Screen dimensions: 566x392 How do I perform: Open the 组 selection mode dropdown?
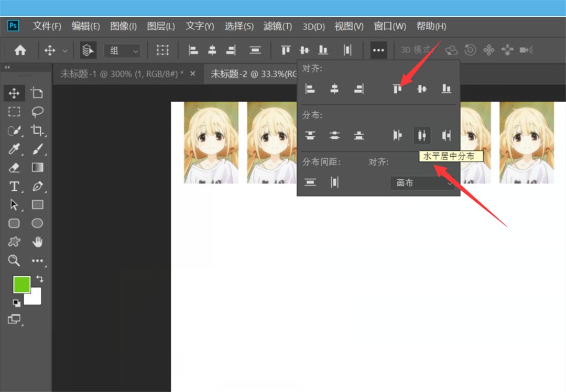click(x=122, y=50)
